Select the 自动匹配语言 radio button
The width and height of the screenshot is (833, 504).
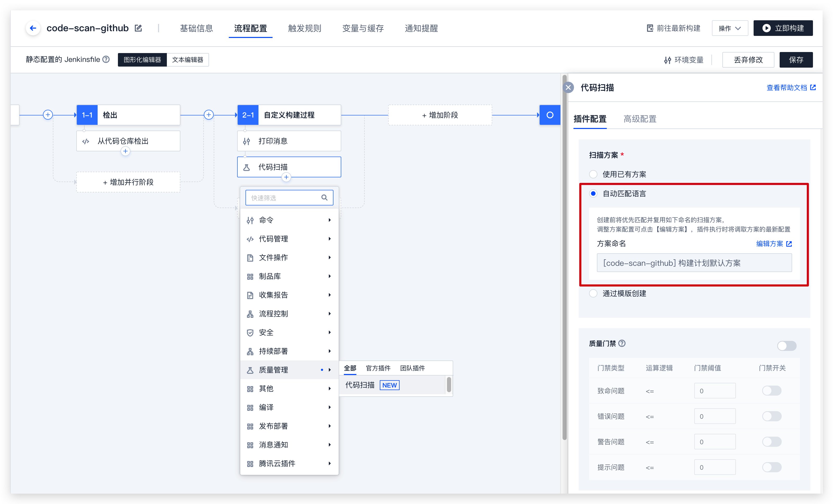coord(593,193)
